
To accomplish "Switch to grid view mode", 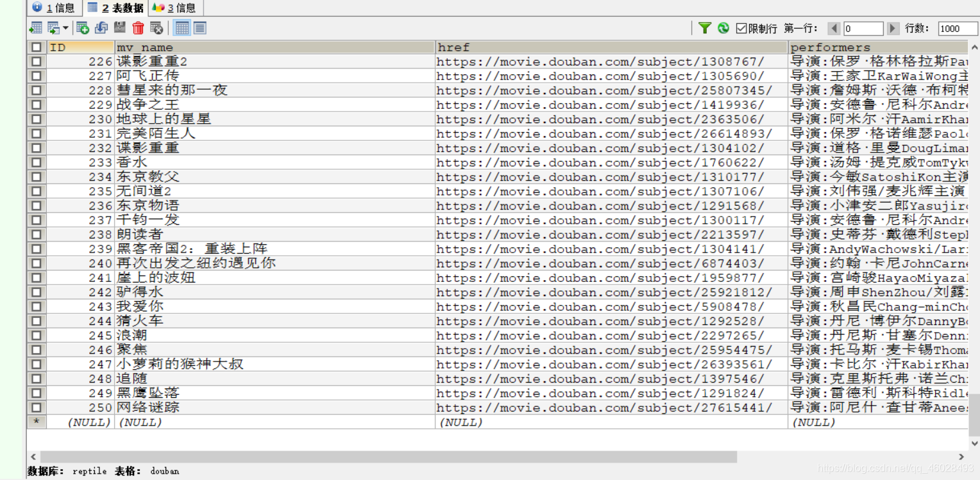I will tap(182, 28).
